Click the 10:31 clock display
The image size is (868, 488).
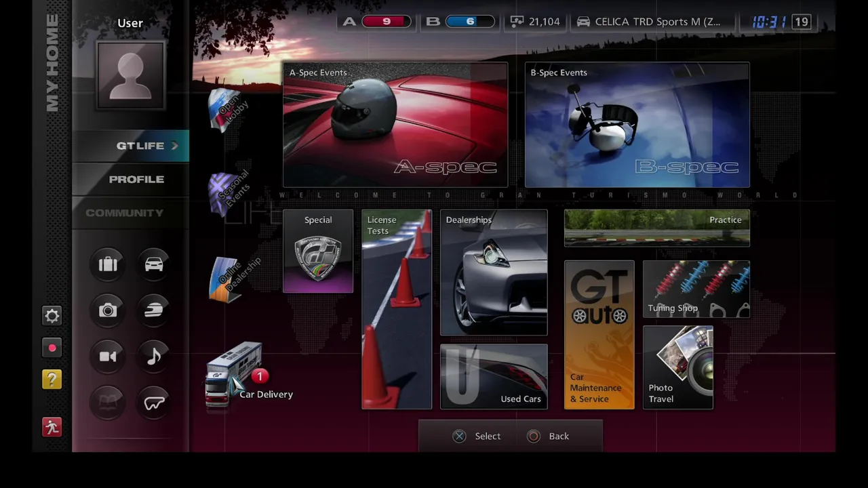click(x=768, y=22)
